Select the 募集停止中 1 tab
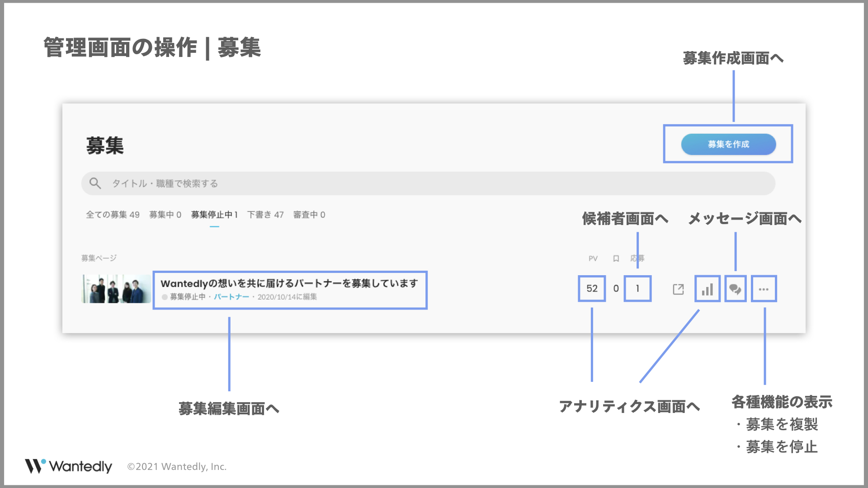This screenshot has width=868, height=488. 214,215
